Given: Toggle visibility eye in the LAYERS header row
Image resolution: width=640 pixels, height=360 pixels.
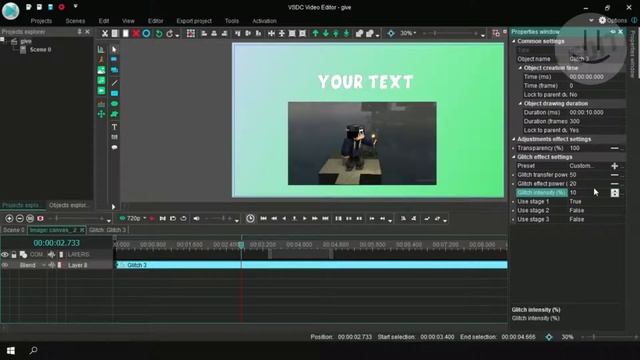Looking at the screenshot, I should coord(4,255).
